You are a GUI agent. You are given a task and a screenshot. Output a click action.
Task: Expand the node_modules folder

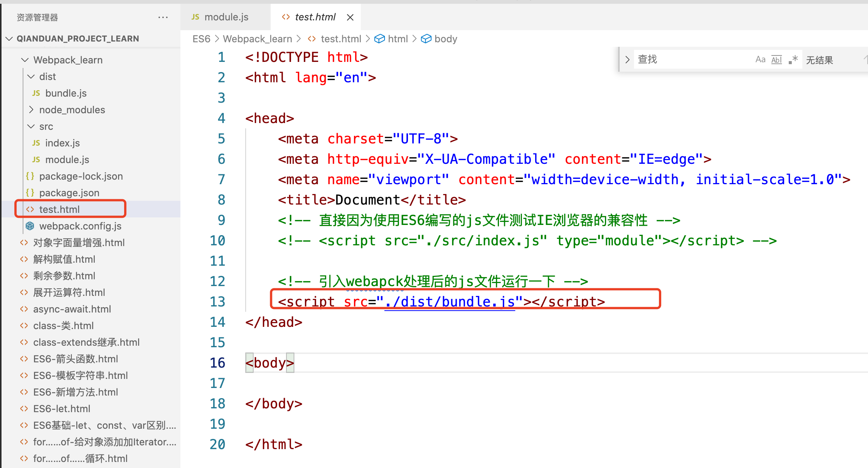[x=31, y=110]
